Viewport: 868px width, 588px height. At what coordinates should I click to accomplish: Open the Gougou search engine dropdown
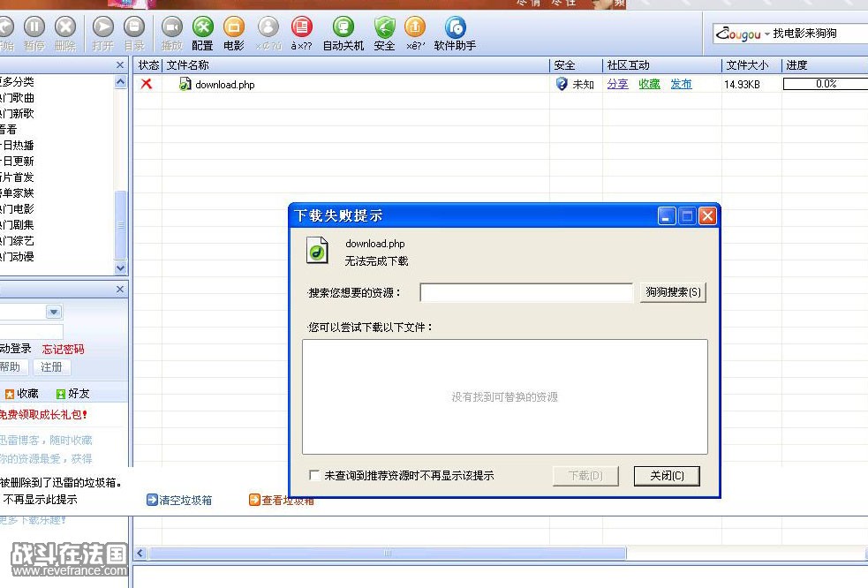766,34
